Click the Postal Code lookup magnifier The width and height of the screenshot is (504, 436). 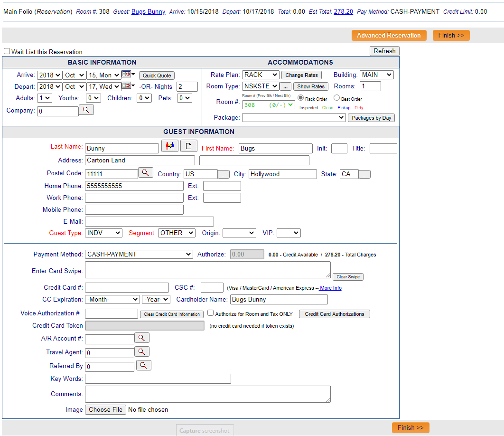click(x=145, y=172)
